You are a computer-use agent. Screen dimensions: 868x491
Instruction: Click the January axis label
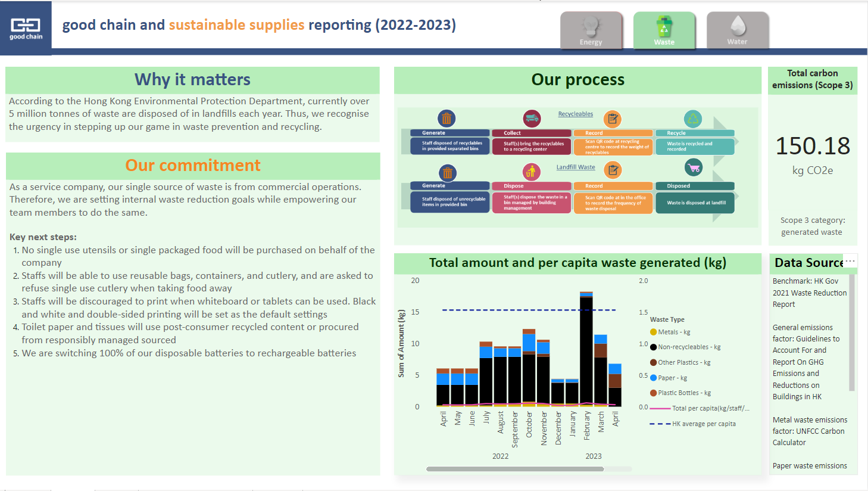[572, 424]
